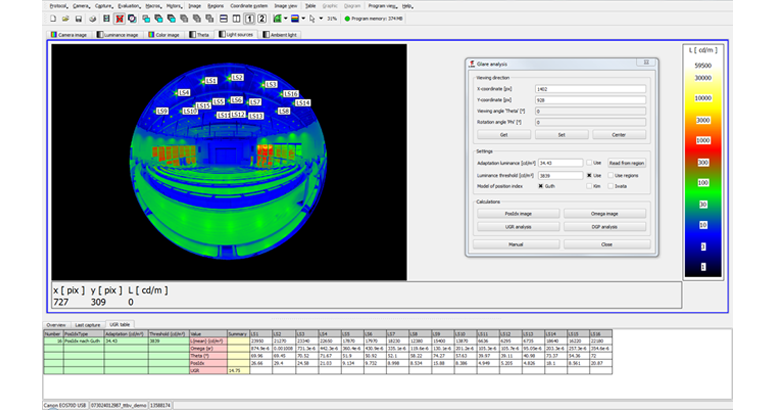Switch to the Luminance image tab
Image resolution: width=775 pixels, height=410 pixels.
(118, 35)
